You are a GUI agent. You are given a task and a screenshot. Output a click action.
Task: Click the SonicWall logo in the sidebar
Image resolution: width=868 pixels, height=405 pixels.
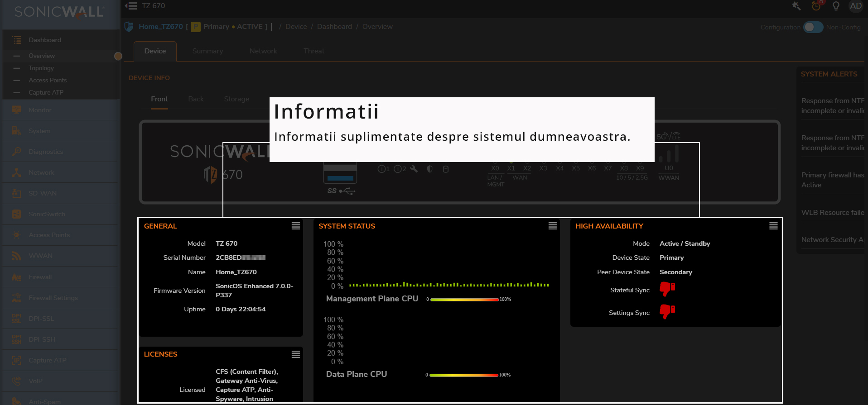59,12
